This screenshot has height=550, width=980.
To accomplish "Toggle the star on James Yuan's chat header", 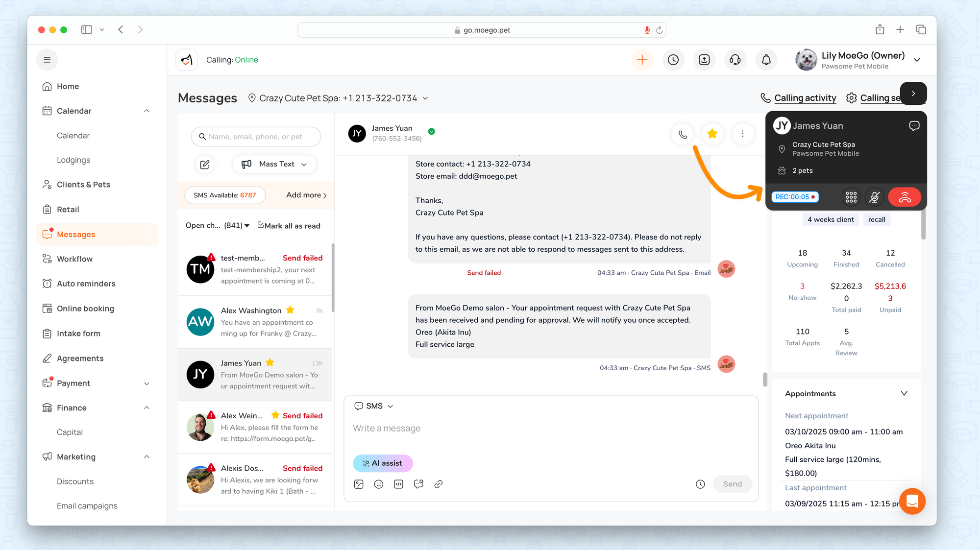I will coord(712,134).
